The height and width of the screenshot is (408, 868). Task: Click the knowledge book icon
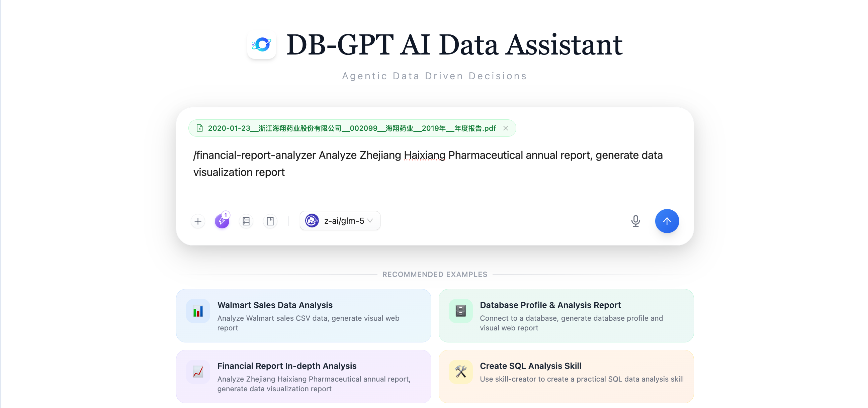tap(270, 221)
